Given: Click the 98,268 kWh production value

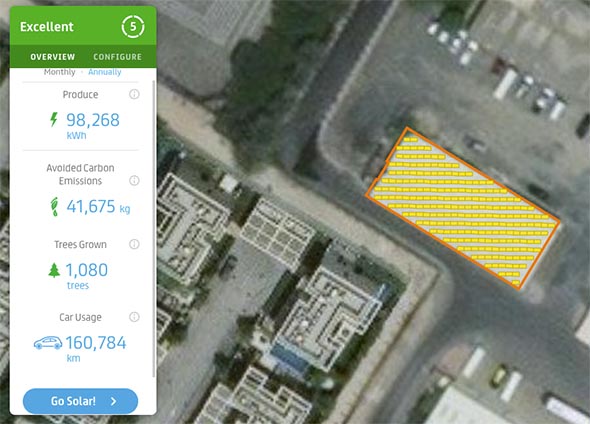Looking at the screenshot, I should pyautogui.click(x=93, y=125).
